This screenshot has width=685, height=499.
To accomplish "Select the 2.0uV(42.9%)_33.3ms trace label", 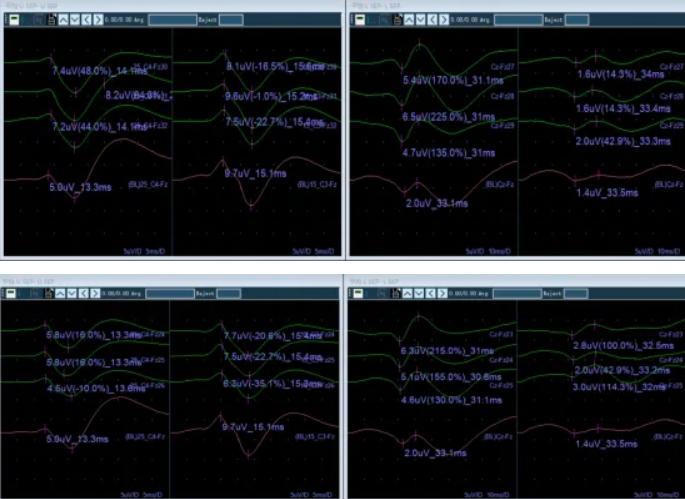I will pos(623,141).
